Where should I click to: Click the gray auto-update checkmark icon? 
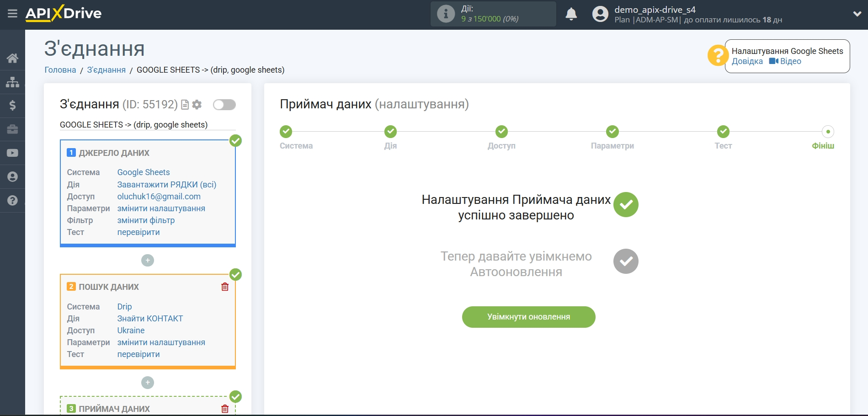(626, 261)
